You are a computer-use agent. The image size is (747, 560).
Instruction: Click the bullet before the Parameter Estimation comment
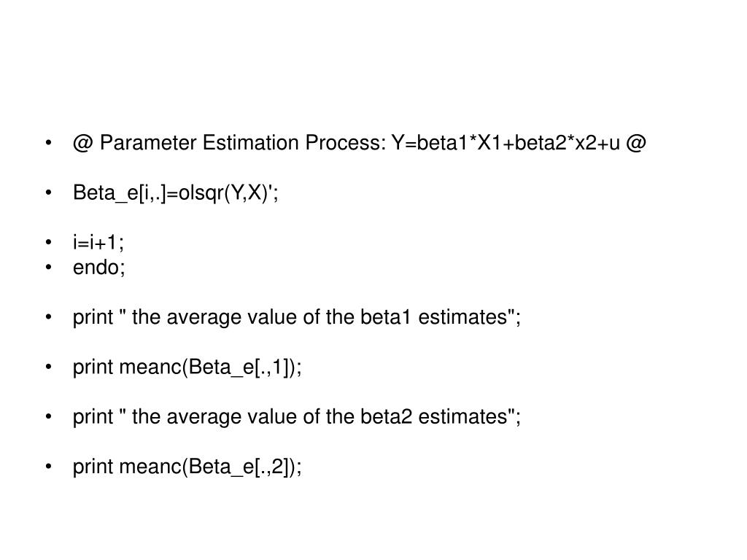click(48, 143)
